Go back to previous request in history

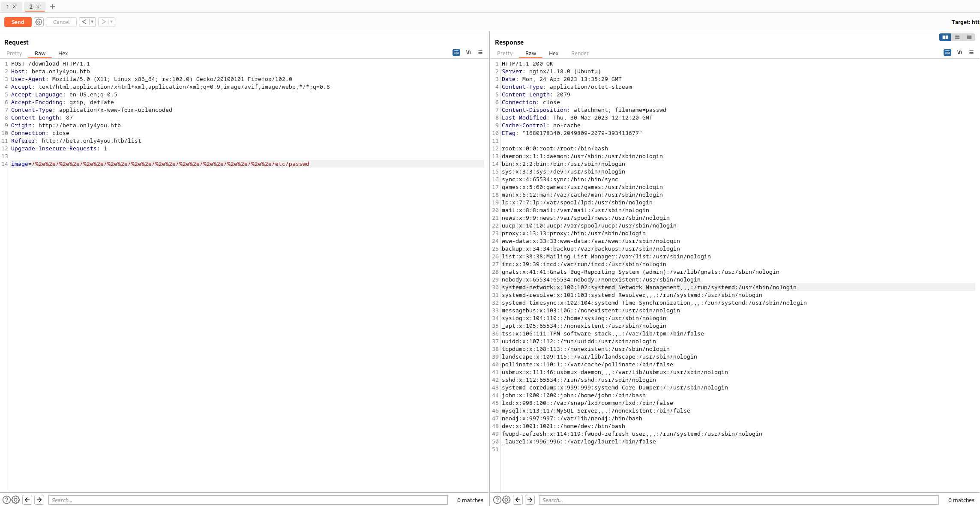coord(84,22)
